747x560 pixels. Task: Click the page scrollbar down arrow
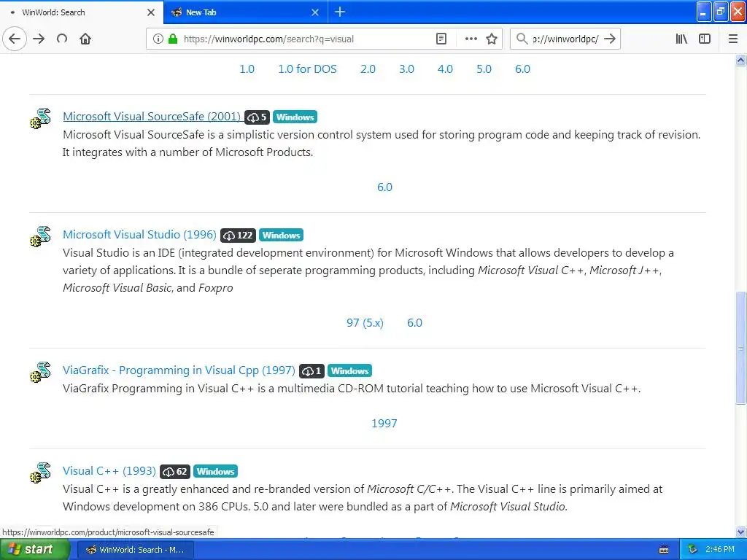click(741, 532)
